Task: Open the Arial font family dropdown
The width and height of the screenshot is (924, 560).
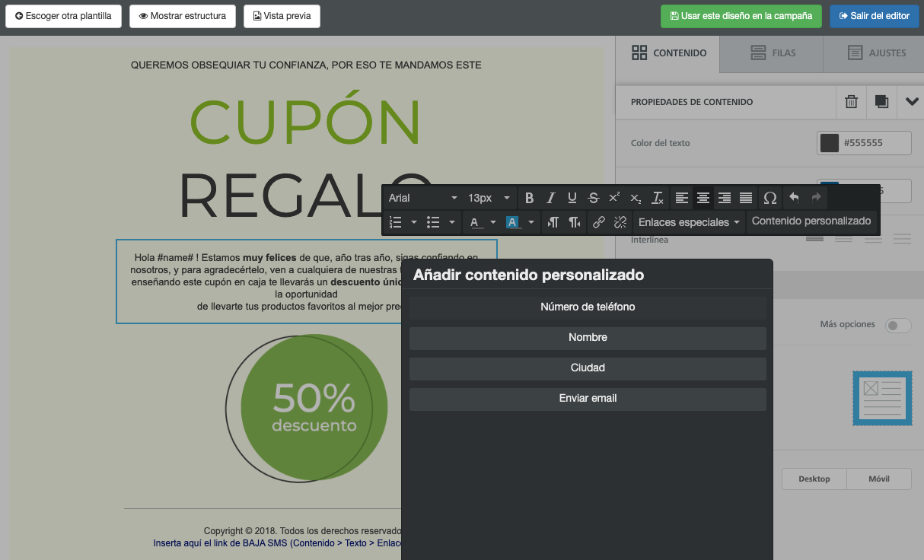Action: [x=422, y=198]
